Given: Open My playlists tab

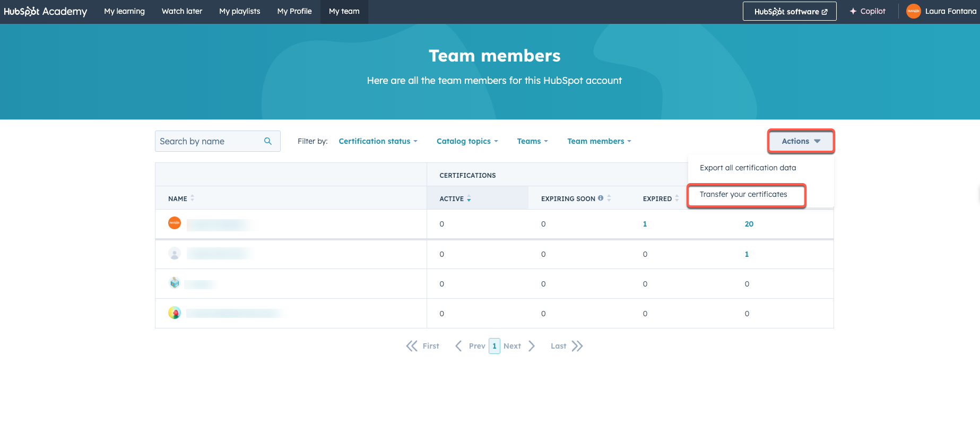Looking at the screenshot, I should [240, 11].
